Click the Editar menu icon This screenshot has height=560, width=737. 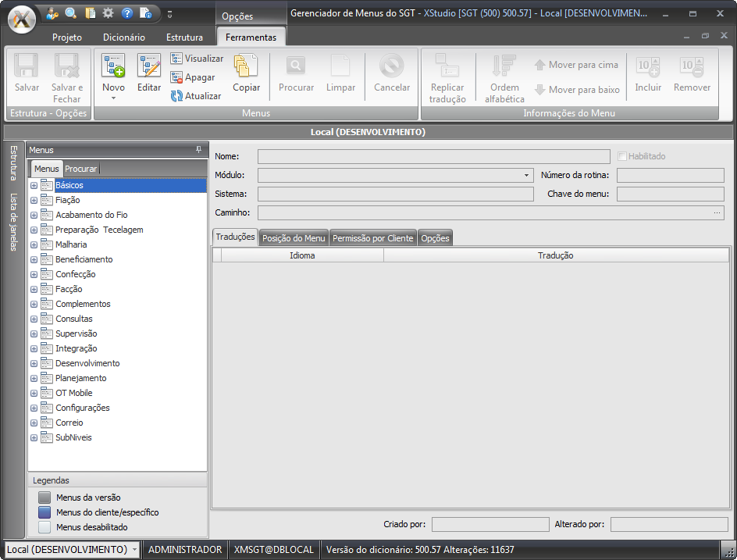(149, 66)
